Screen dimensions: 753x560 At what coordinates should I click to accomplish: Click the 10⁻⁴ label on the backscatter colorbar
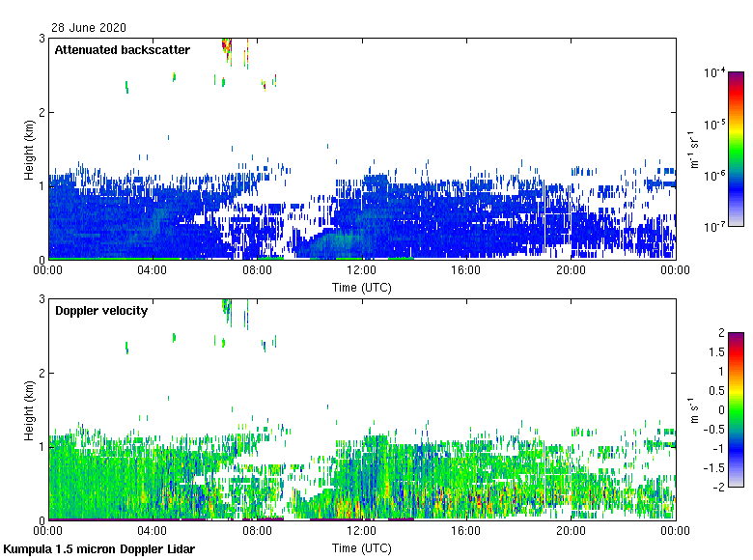[715, 73]
